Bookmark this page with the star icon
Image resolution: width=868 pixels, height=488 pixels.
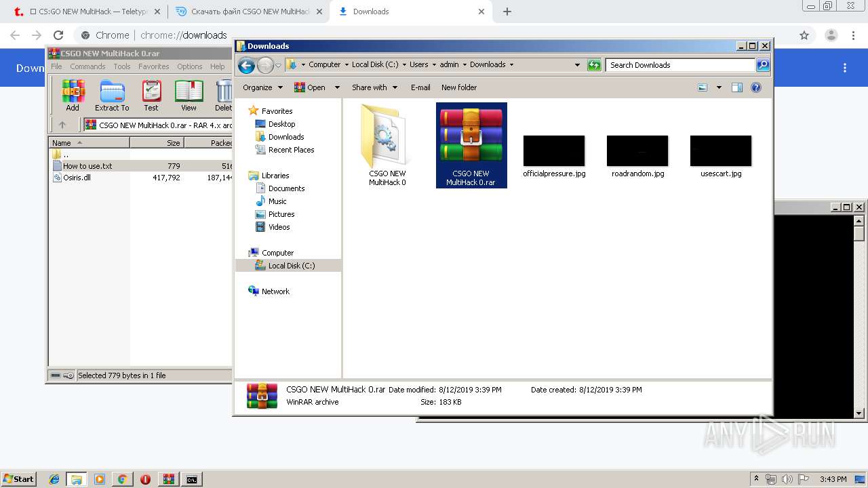point(804,35)
